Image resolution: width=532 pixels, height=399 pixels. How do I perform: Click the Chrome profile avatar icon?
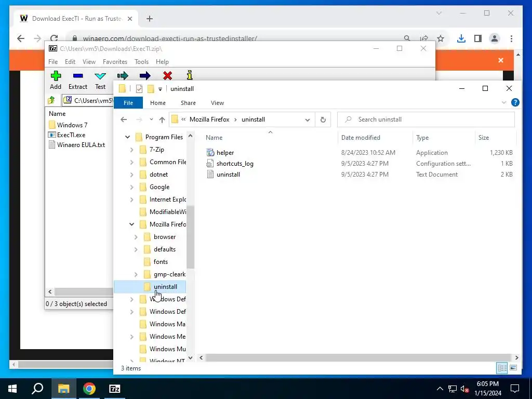495,38
